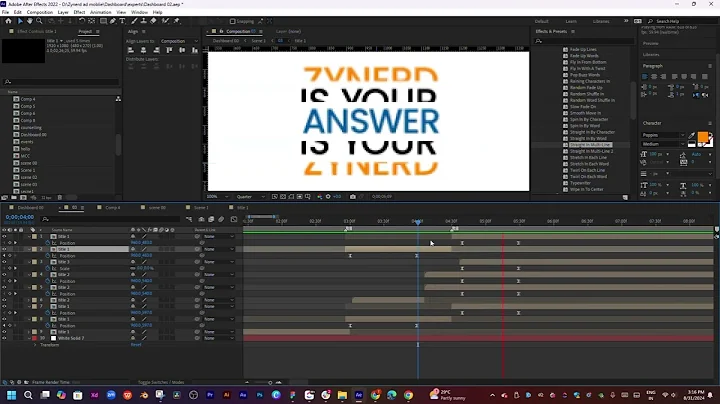Screen dimensions: 720x404
Task: Switch to Dashboard 00 timeline tab
Action: (30, 208)
